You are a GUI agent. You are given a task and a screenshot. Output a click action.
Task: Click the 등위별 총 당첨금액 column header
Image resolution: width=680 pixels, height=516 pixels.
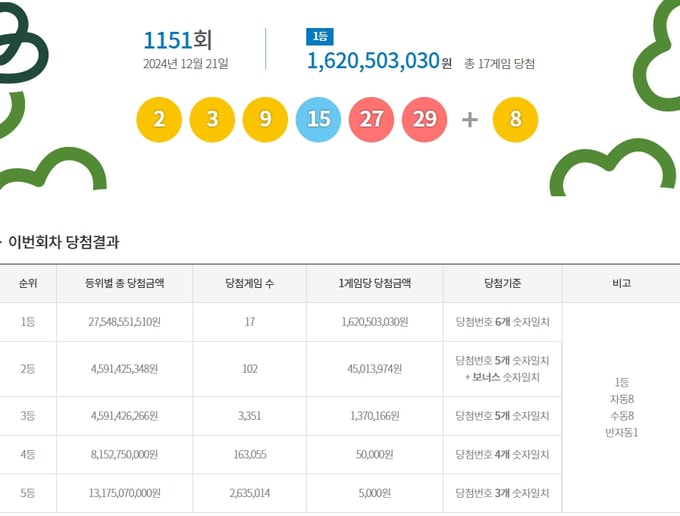pos(124,284)
